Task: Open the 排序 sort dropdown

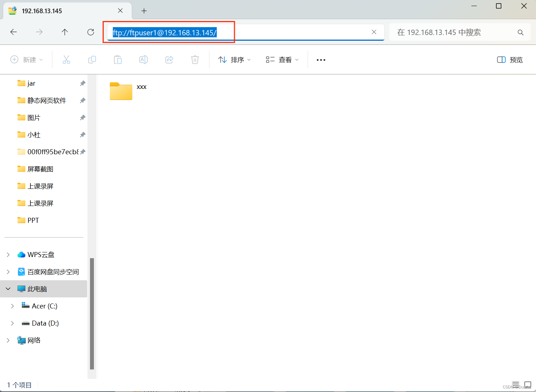Action: pos(235,60)
